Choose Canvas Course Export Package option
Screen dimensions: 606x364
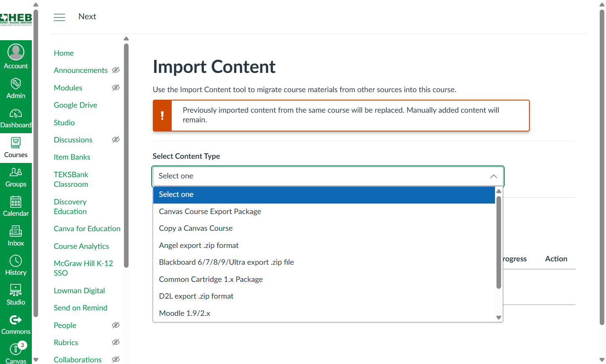324,212
